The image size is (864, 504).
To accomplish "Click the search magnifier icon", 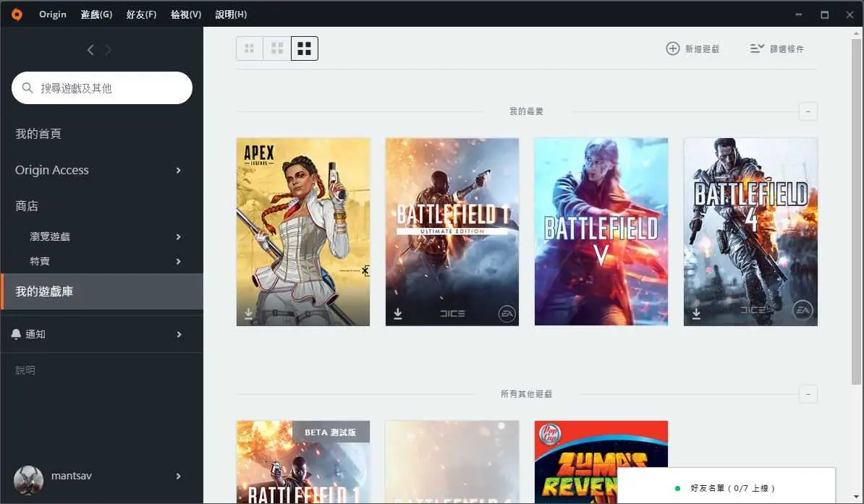I will tap(27, 87).
